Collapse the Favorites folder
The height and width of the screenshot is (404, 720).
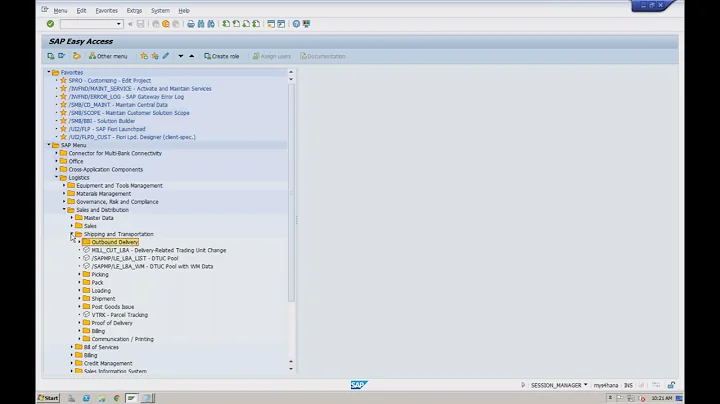point(49,72)
